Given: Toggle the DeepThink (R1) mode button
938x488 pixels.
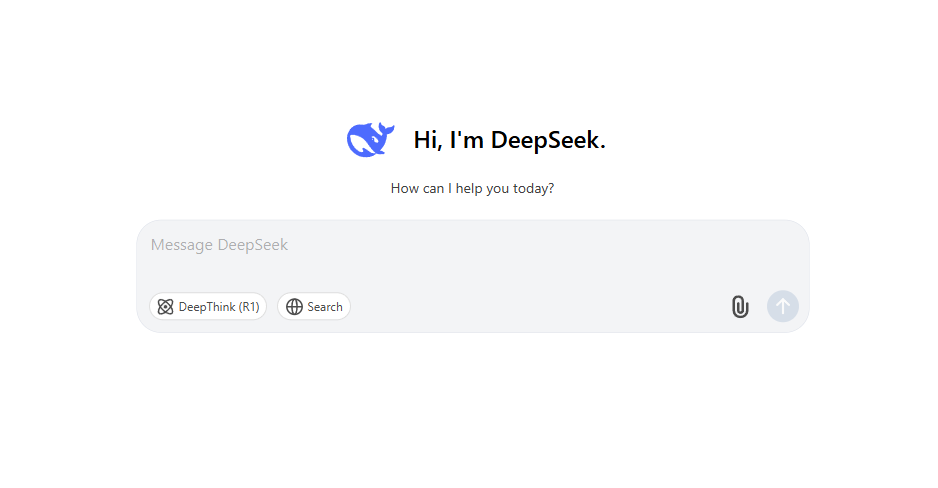Looking at the screenshot, I should pyautogui.click(x=208, y=306).
